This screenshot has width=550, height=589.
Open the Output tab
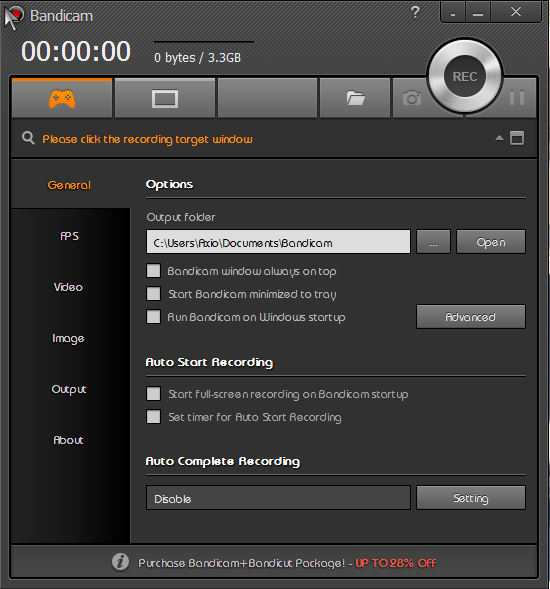[x=69, y=389]
